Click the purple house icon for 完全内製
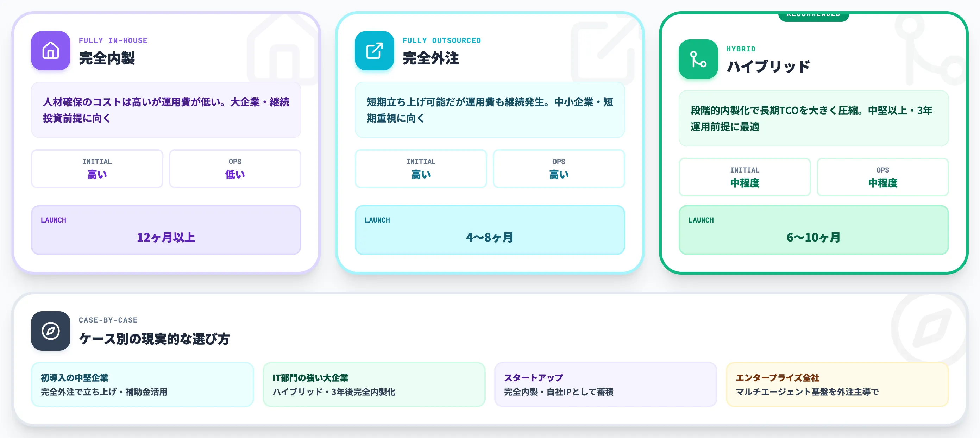The image size is (980, 438). tap(51, 51)
